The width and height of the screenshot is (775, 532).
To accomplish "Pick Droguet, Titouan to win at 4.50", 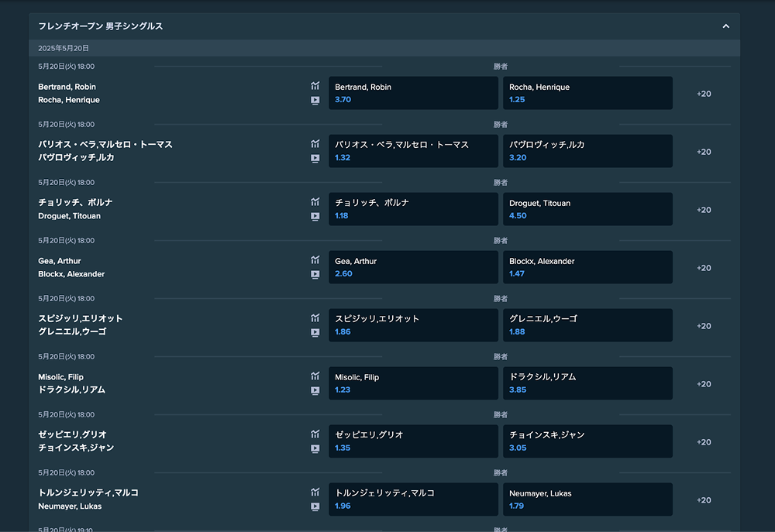I will click(587, 209).
